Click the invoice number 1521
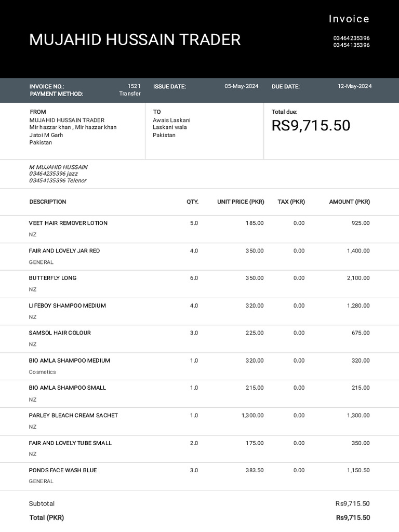 pyautogui.click(x=134, y=86)
